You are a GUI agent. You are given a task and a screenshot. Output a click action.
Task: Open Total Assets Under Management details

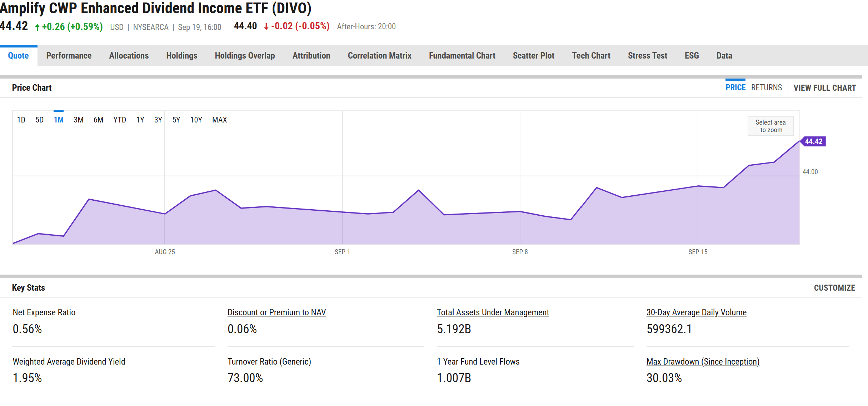(493, 312)
